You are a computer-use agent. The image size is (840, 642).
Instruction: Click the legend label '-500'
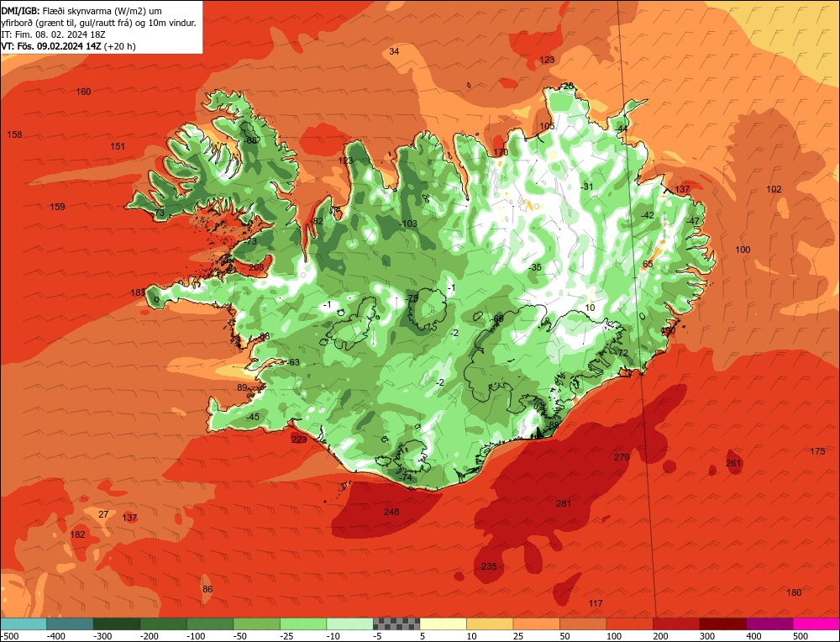point(9,636)
